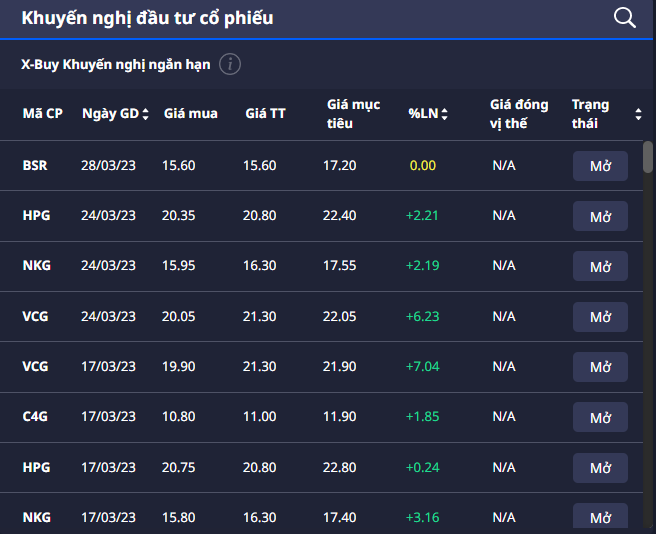
Task: Click the Giá mua column header
Action: 190,114
